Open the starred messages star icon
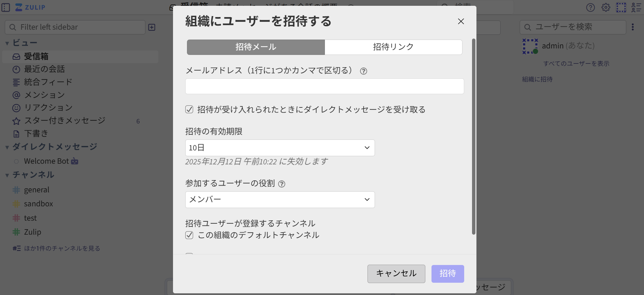This screenshot has width=644, height=295. point(16,120)
